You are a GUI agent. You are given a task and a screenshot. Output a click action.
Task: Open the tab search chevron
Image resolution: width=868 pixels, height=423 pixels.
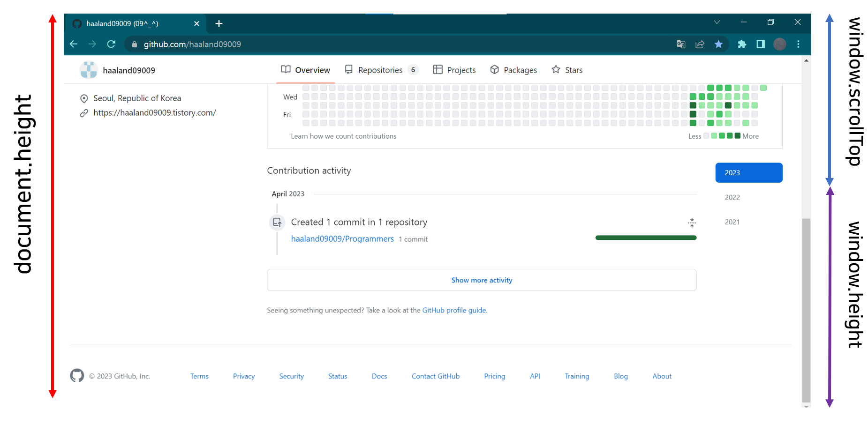tap(717, 22)
